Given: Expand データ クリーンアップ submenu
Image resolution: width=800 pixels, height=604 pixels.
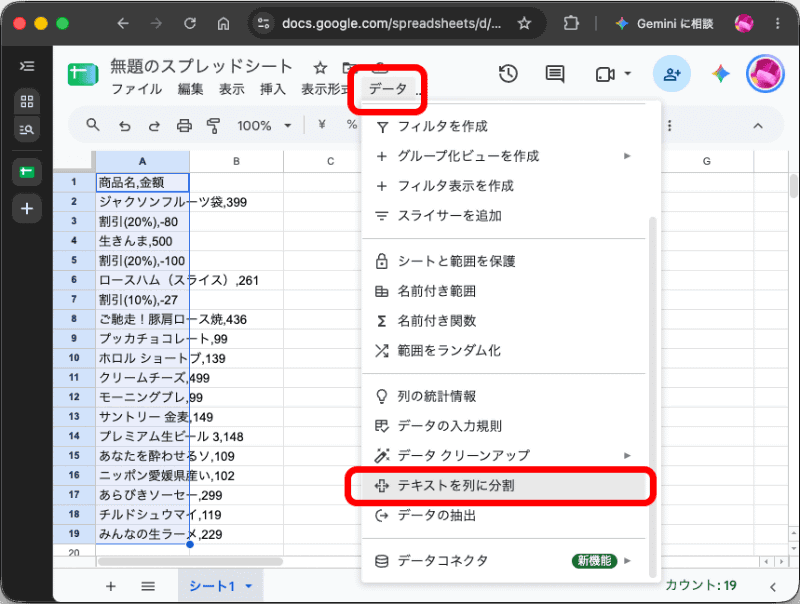Looking at the screenshot, I should point(627,455).
